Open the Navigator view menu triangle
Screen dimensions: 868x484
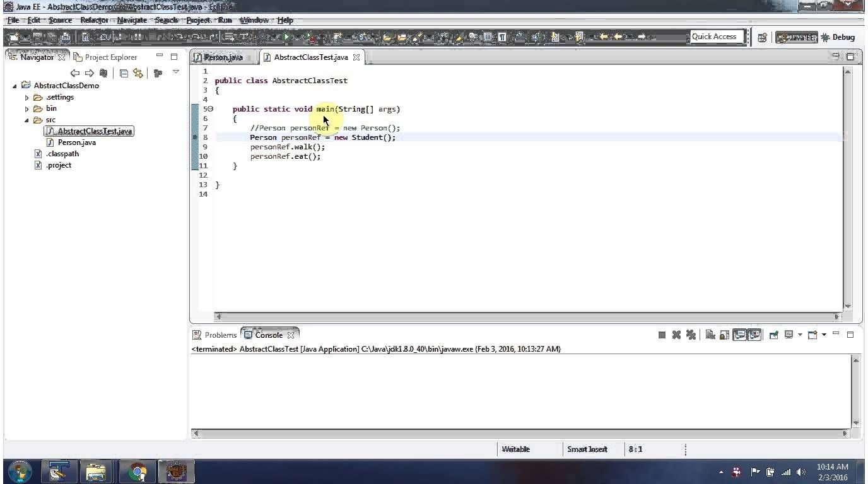176,72
